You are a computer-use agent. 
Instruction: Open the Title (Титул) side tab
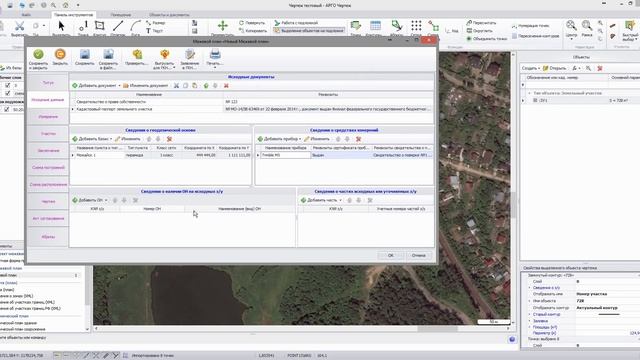pyautogui.click(x=48, y=83)
